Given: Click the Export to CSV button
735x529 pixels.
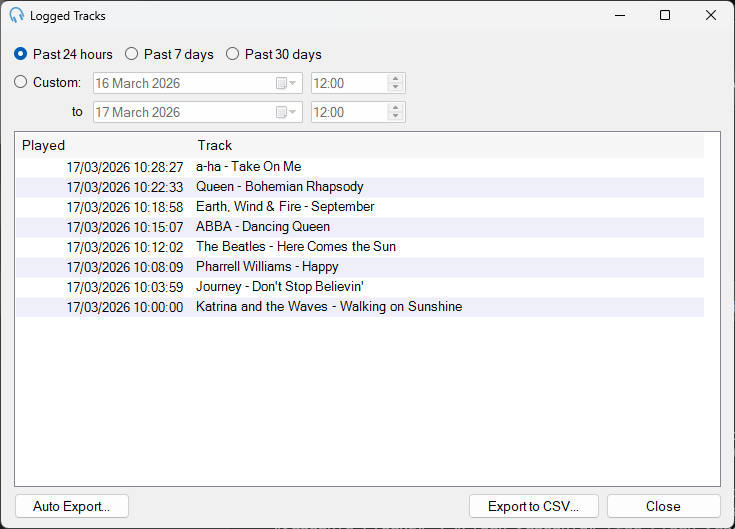Looking at the screenshot, I should pyautogui.click(x=533, y=506).
